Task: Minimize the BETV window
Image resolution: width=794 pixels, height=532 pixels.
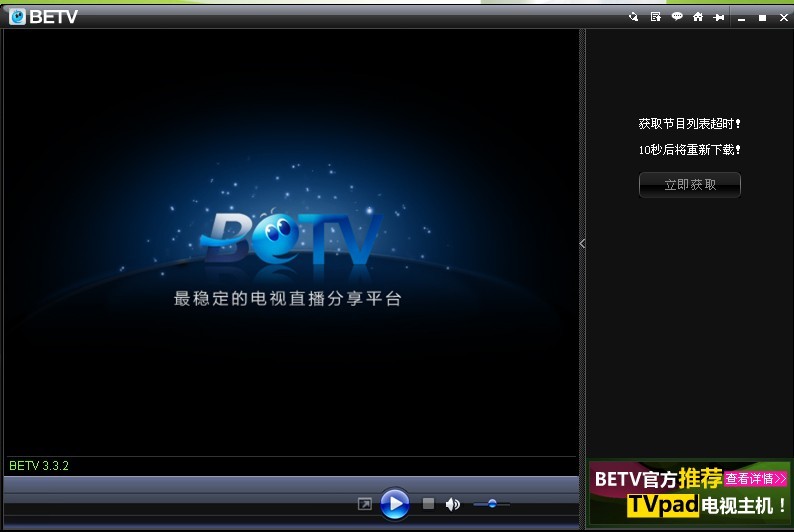Action: (742, 18)
